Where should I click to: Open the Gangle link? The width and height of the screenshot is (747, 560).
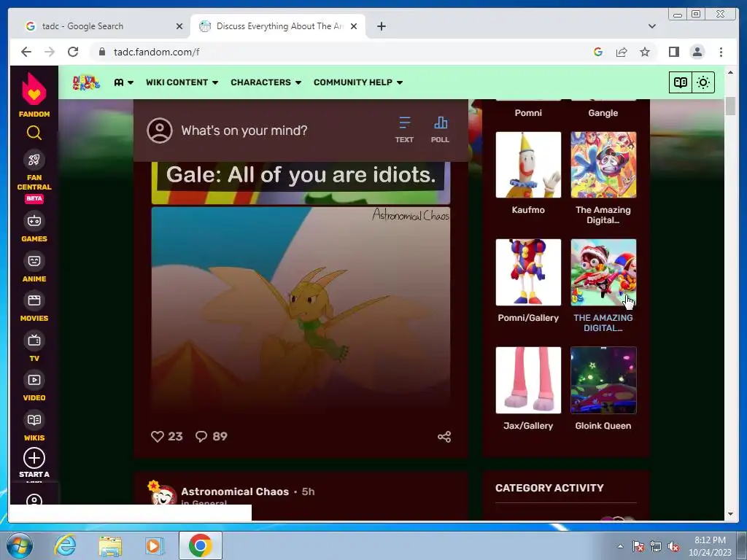[x=603, y=113]
